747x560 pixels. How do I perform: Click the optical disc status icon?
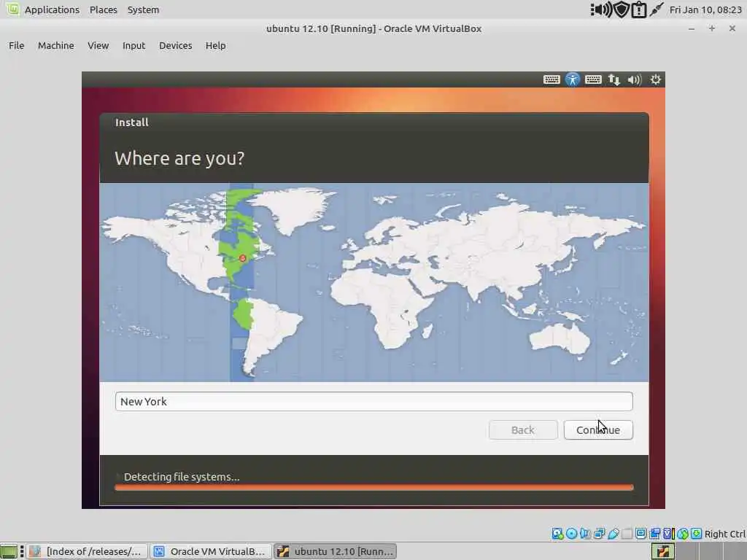point(572,533)
